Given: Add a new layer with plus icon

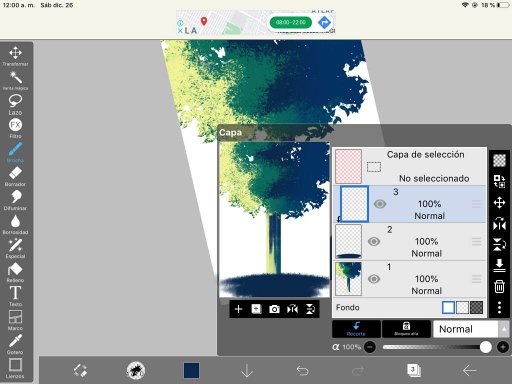Looking at the screenshot, I should [x=238, y=309].
